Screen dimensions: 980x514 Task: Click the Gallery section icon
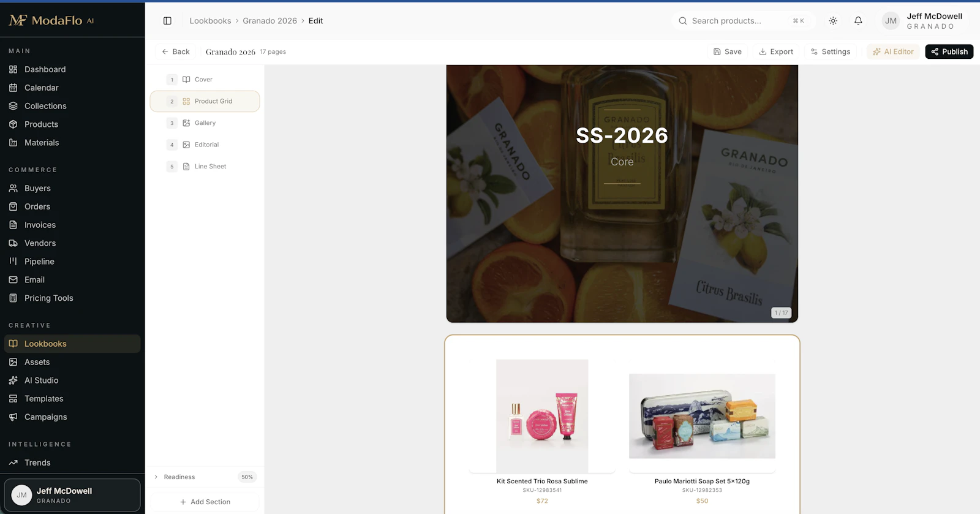click(186, 123)
